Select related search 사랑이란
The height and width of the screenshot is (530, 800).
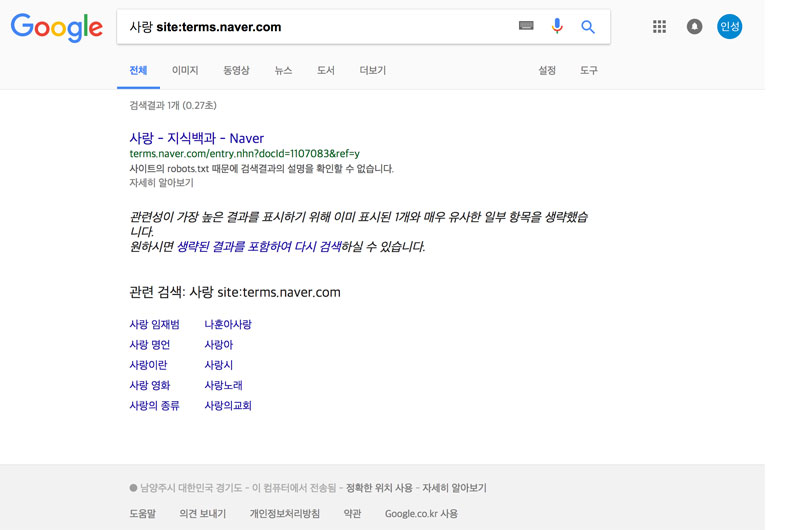coord(148,365)
